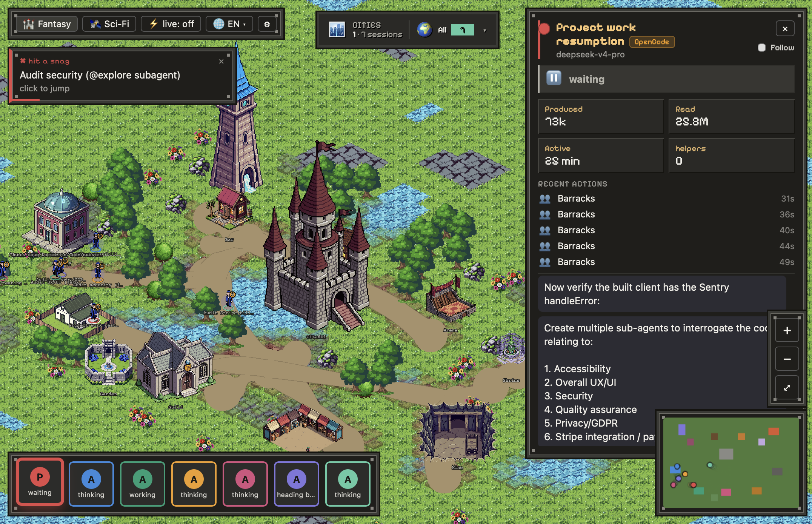Image resolution: width=812 pixels, height=524 pixels.
Task: Click the 'Now verify the built client' message
Action: tap(662, 294)
